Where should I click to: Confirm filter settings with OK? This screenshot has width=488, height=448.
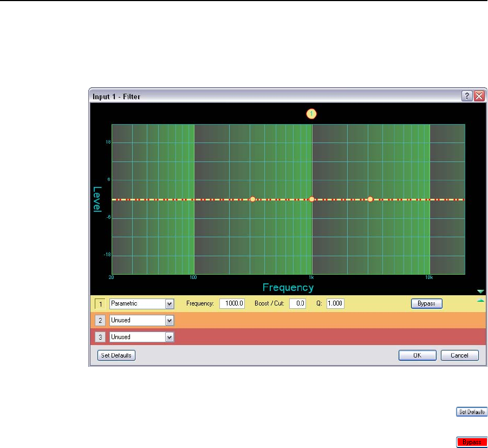coord(417,355)
